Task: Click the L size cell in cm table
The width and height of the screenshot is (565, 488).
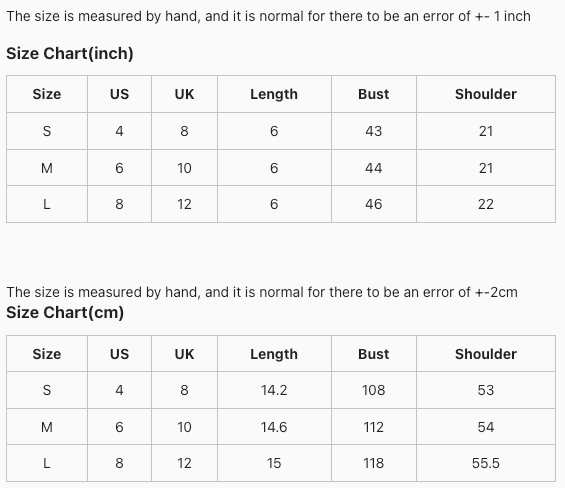Action: click(x=47, y=463)
